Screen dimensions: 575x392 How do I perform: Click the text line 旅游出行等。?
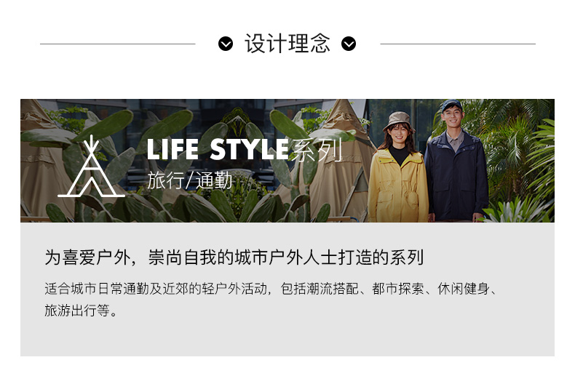pos(81,311)
